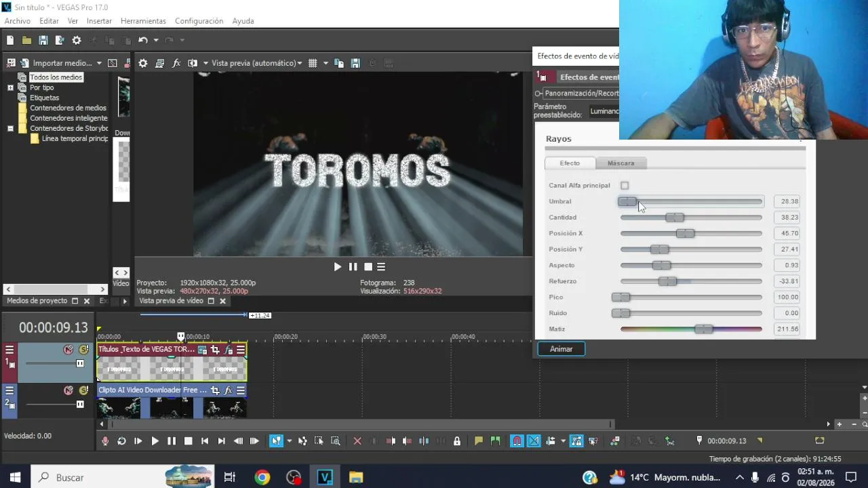
Task: Click the Animar button
Action: point(561,349)
